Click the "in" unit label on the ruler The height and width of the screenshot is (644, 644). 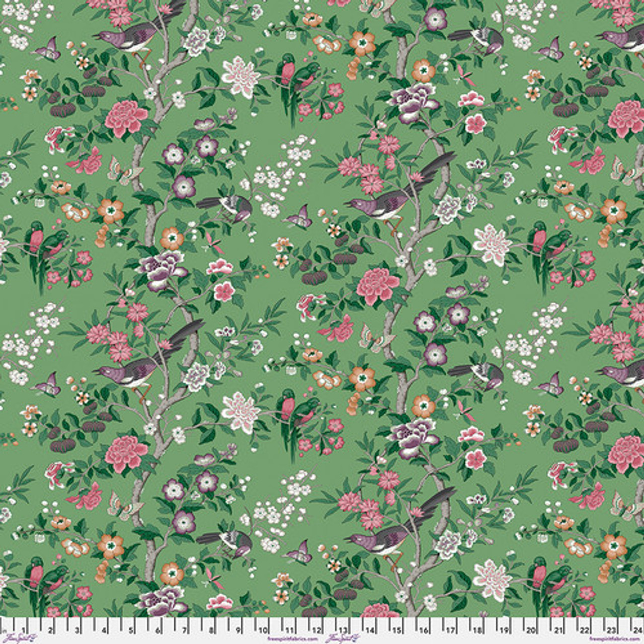pos(5,629)
